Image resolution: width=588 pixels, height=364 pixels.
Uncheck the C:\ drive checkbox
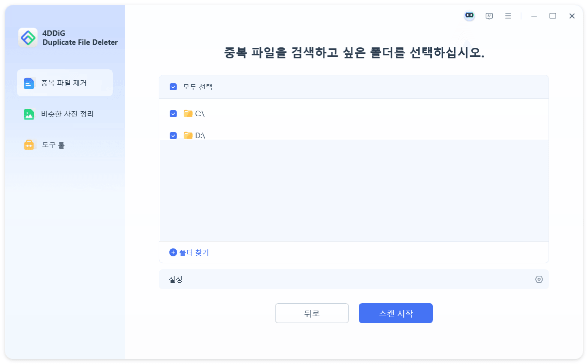(173, 113)
